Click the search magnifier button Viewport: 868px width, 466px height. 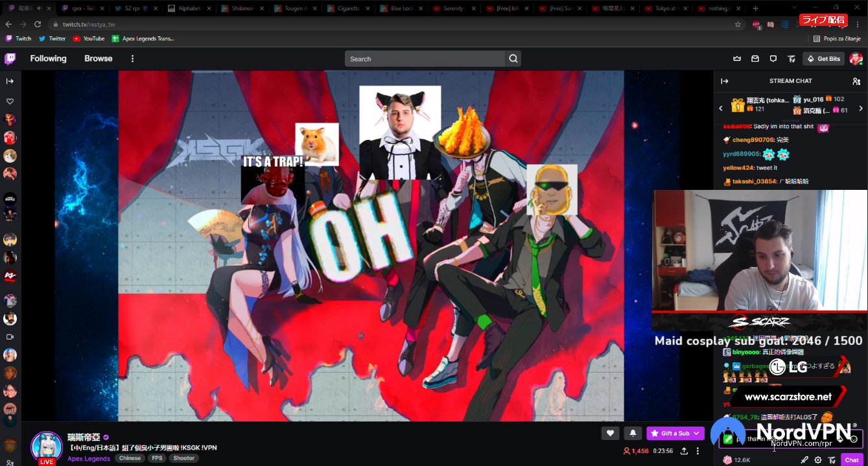(513, 59)
